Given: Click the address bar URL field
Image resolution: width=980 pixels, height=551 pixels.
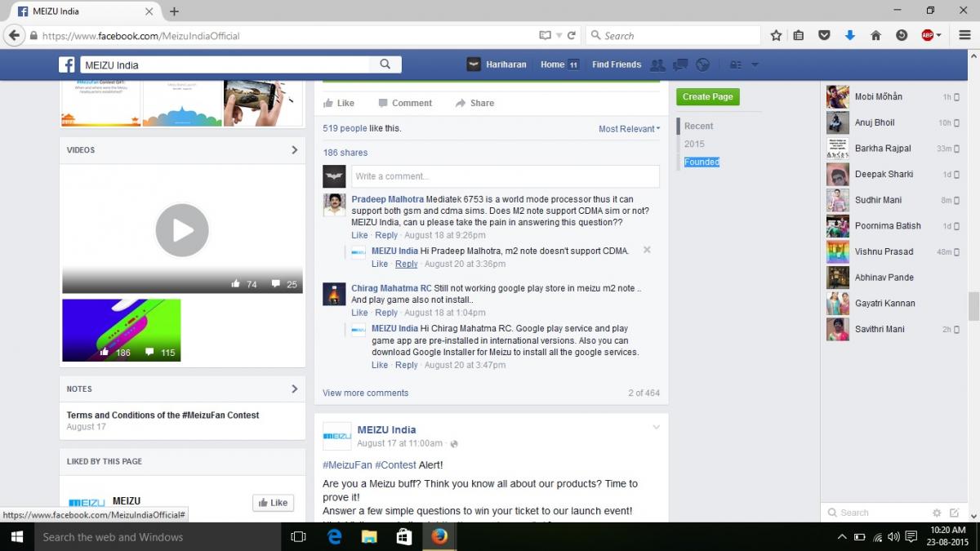Looking at the screenshot, I should 287,36.
